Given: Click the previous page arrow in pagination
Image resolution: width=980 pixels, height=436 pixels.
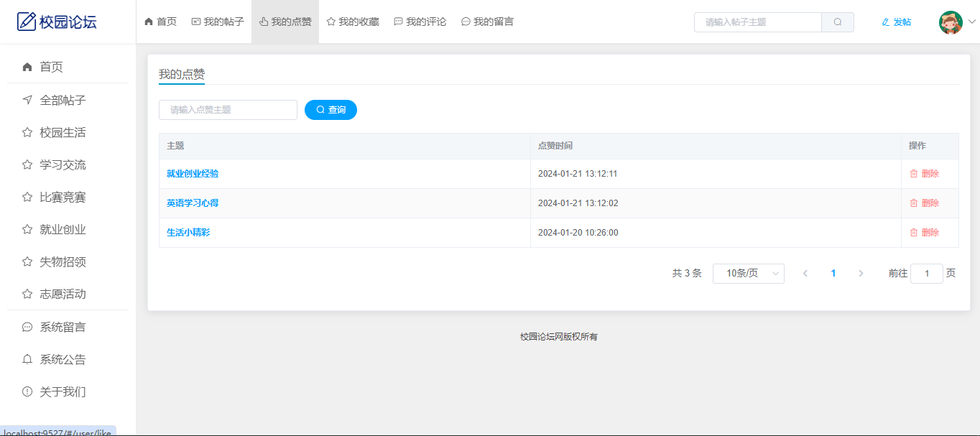Looking at the screenshot, I should [x=805, y=274].
